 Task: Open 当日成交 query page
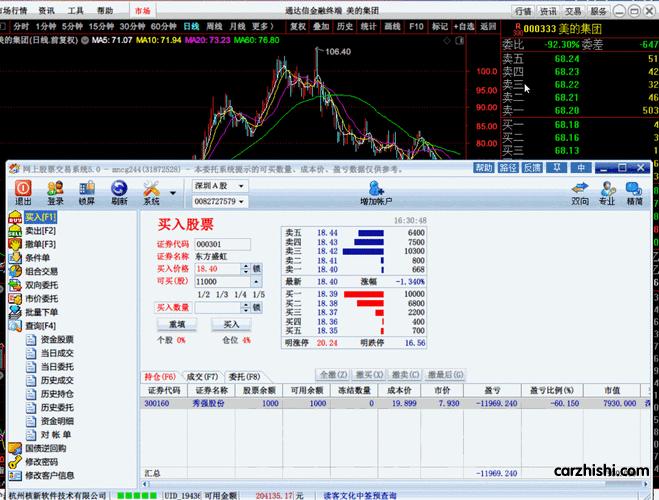[x=57, y=353]
